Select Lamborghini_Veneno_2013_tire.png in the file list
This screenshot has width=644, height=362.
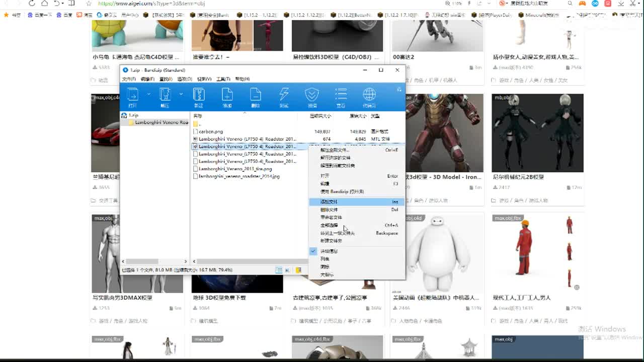pos(235,169)
